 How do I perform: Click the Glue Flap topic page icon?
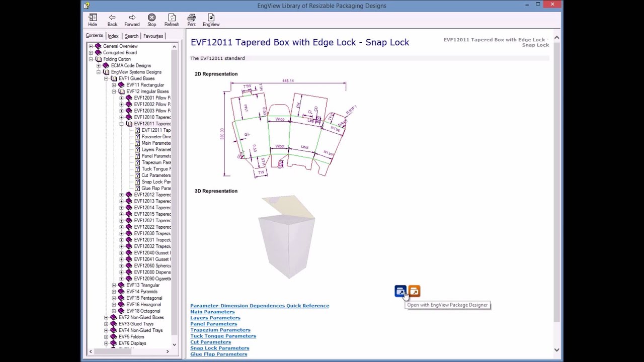[137, 189]
